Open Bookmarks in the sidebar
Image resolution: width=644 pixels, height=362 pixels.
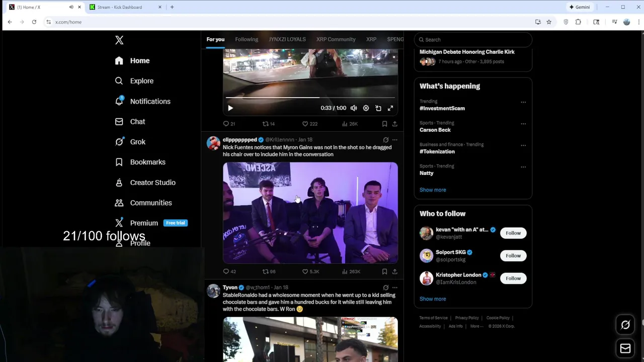(140, 162)
